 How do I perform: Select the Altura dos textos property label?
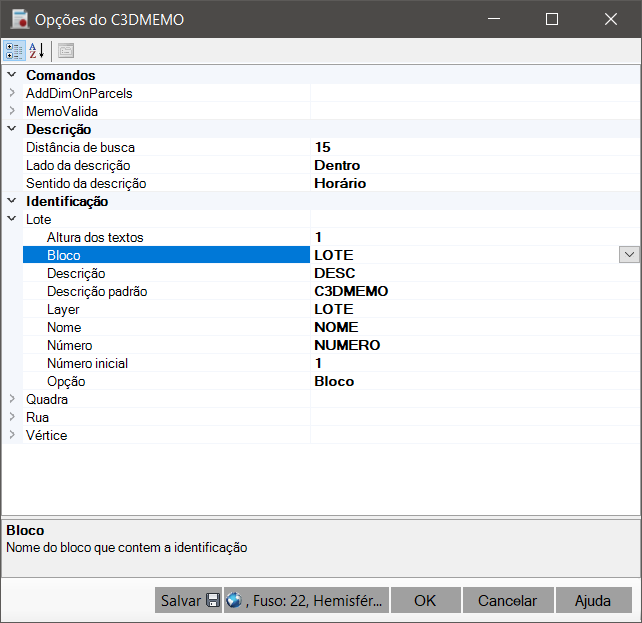click(95, 237)
